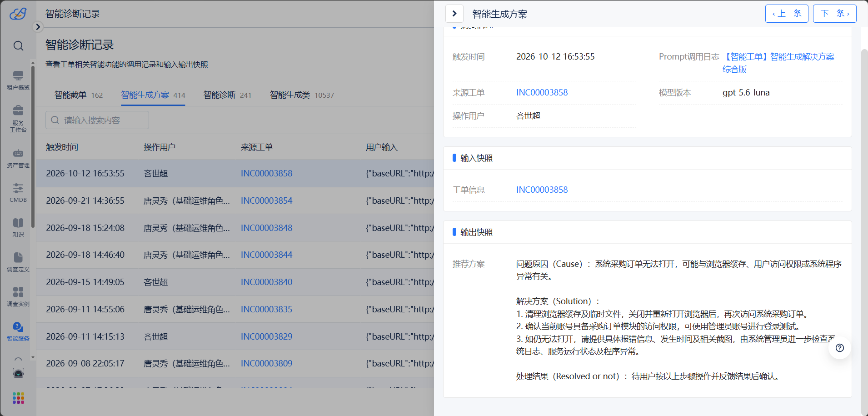This screenshot has height=416, width=868.
Task: Switch to the 智能生成类 tab
Action: (302, 95)
